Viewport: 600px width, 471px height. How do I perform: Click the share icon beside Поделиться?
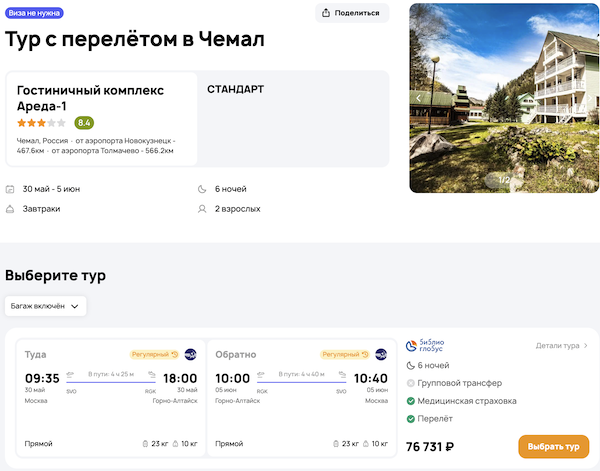(327, 13)
